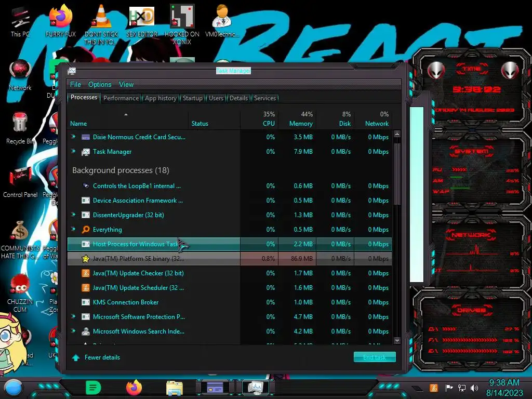
Task: Switch to the Services tab
Action: 265,98
